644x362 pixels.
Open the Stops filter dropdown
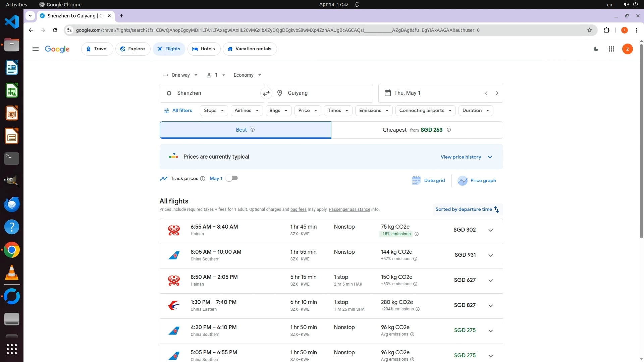pos(214,111)
